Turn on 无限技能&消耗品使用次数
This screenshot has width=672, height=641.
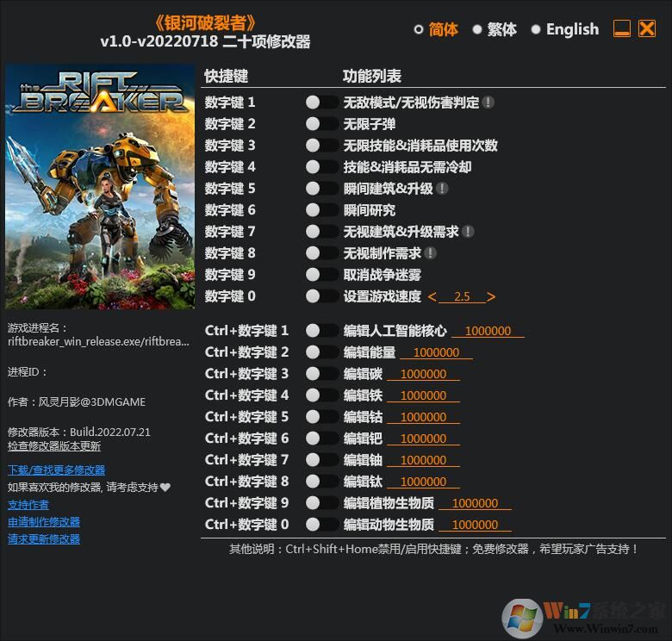coord(322,146)
